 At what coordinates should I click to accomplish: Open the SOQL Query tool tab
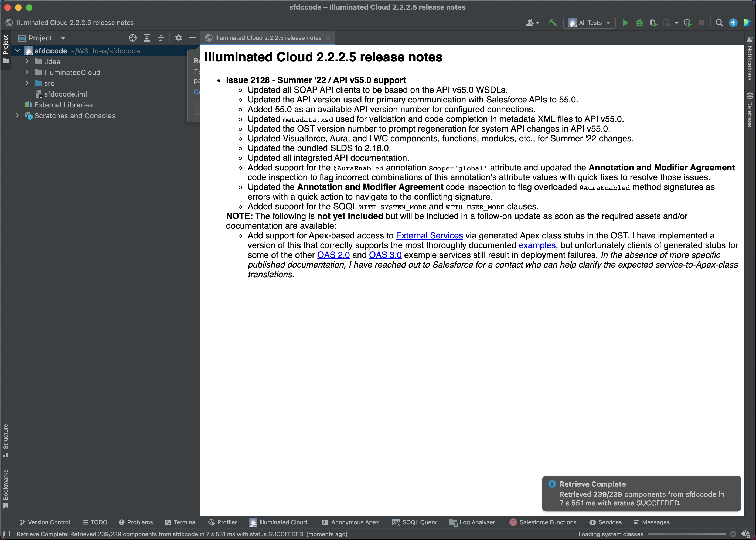coord(414,522)
